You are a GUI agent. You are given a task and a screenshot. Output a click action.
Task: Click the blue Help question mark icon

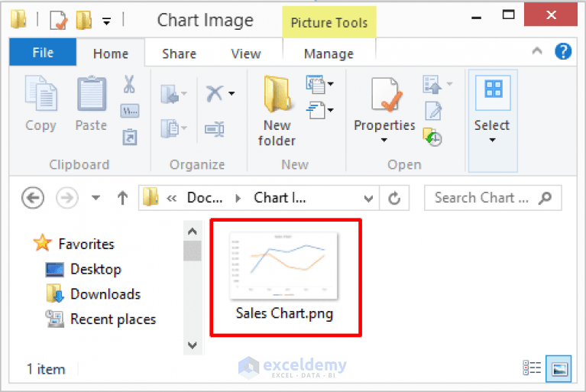click(x=563, y=53)
